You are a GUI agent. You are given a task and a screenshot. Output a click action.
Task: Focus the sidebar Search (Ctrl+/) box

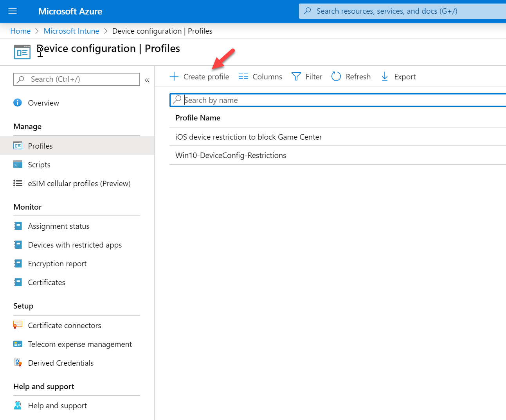pos(77,79)
